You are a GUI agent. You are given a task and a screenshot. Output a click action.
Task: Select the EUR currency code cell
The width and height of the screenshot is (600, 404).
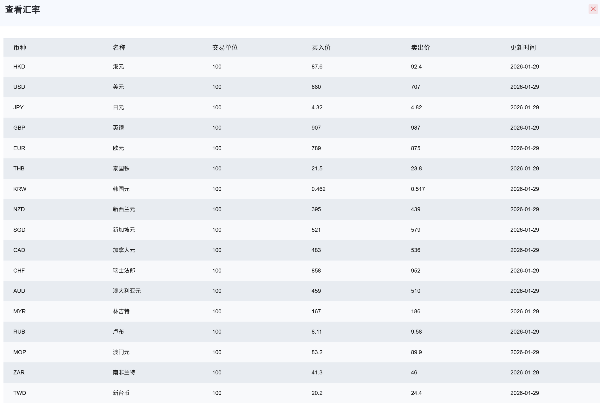pos(19,148)
